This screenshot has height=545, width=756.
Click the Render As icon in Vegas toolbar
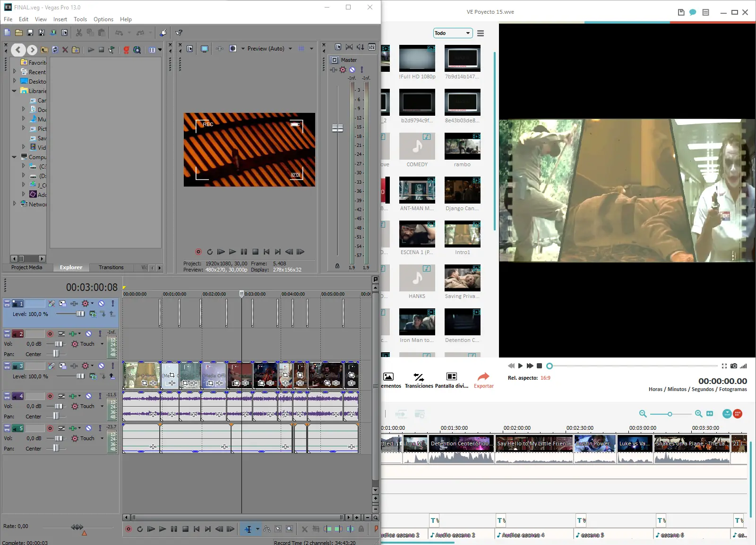pyautogui.click(x=53, y=33)
